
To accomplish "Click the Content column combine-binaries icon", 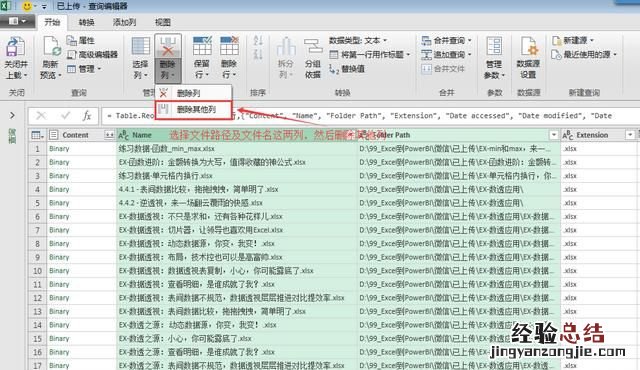I will pos(109,135).
